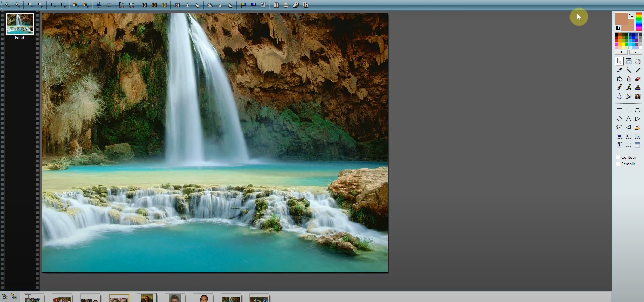Image resolution: width=644 pixels, height=302 pixels.
Task: Enable the Remplir checkbox
Action: 618,164
